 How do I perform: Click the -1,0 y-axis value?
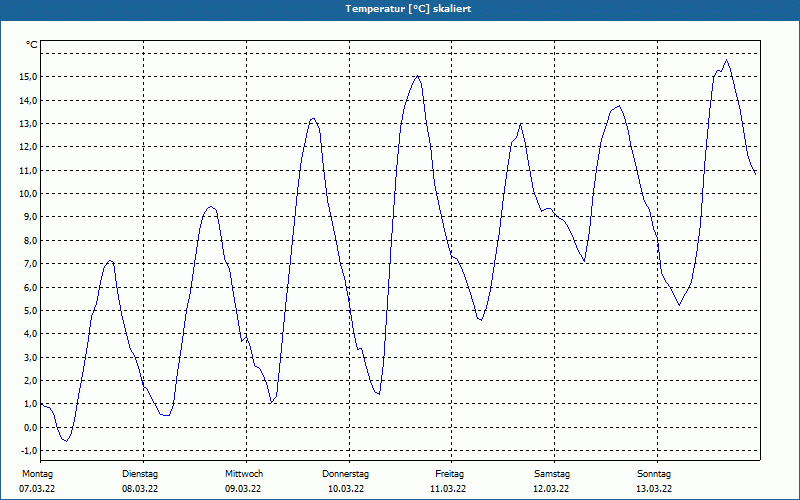point(29,451)
